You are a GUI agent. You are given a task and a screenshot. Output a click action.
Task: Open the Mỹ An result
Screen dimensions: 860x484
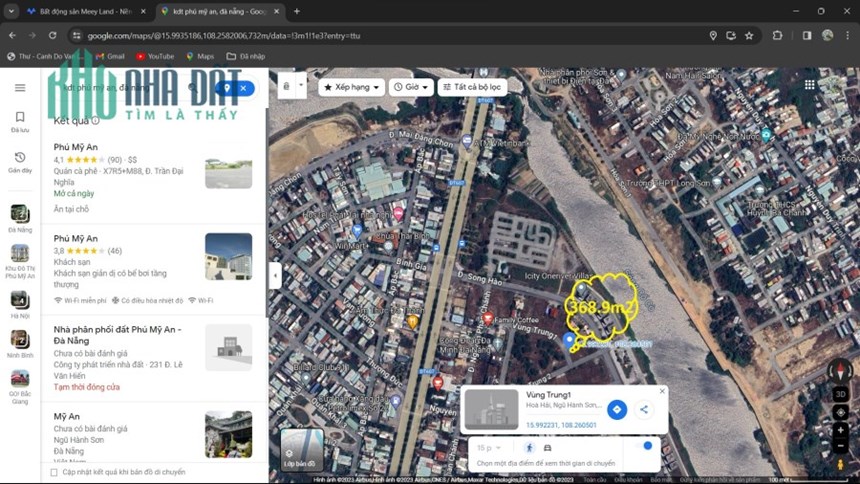152,434
